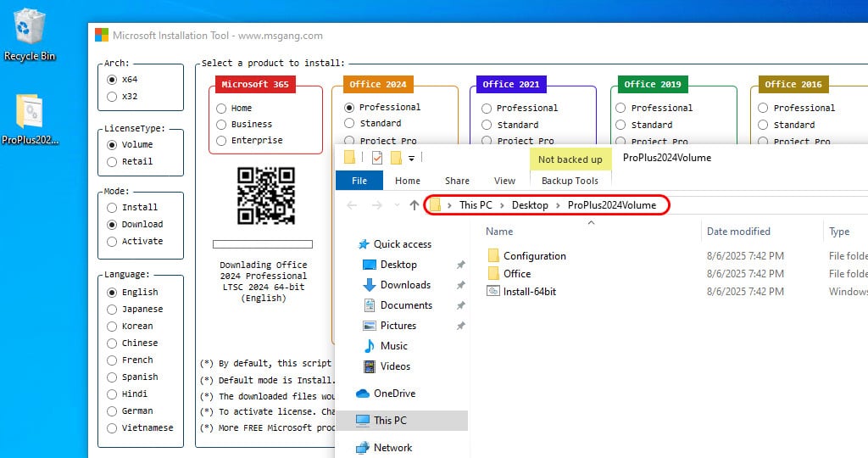Go forward with the Forward arrow
Screen dimensions: 868x458
click(377, 205)
